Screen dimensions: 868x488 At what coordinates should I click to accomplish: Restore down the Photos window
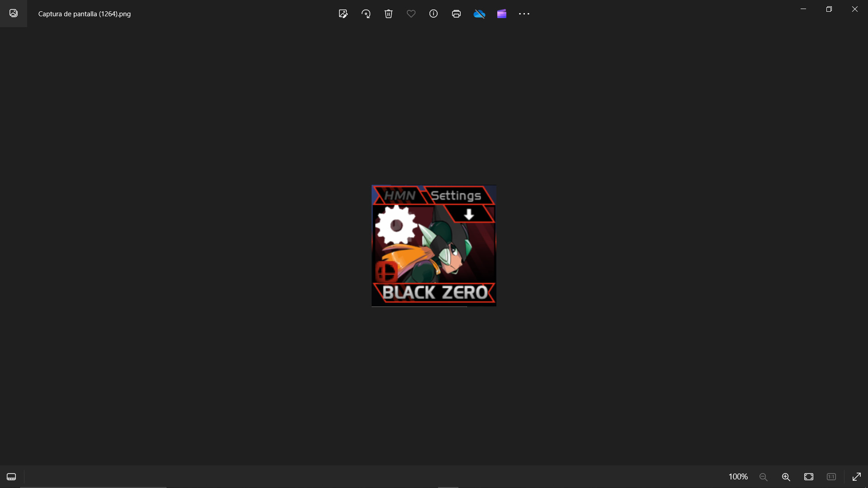coord(829,9)
